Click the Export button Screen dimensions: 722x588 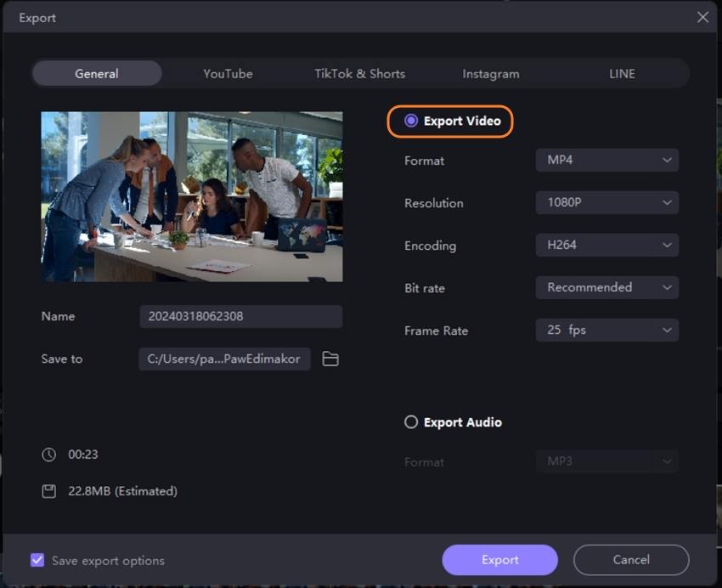(x=499, y=560)
